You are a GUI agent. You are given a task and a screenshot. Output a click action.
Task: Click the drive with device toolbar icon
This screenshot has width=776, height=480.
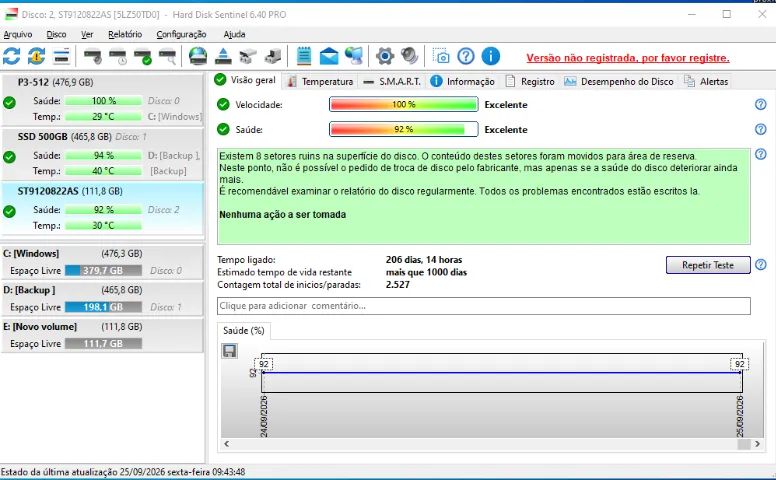click(x=273, y=56)
